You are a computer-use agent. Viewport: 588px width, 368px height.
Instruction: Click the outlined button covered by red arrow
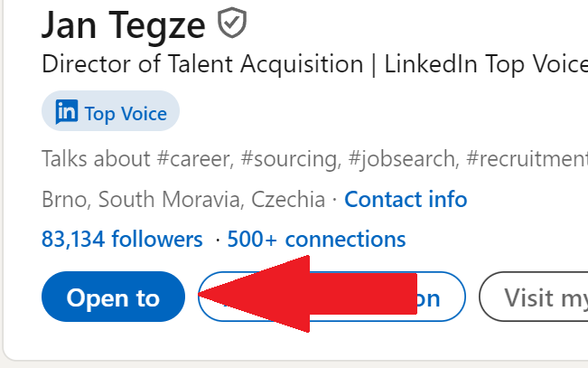click(331, 297)
